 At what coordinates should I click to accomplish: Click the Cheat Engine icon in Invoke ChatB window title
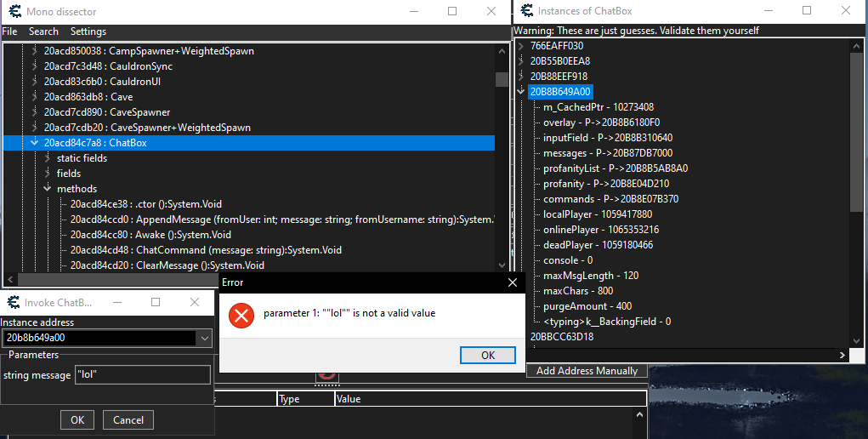(14, 302)
